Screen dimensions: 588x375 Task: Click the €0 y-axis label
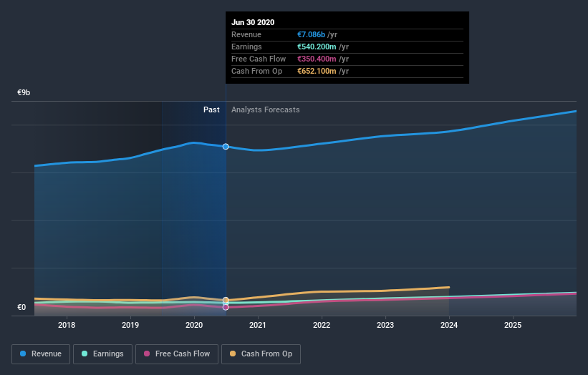[21, 307]
